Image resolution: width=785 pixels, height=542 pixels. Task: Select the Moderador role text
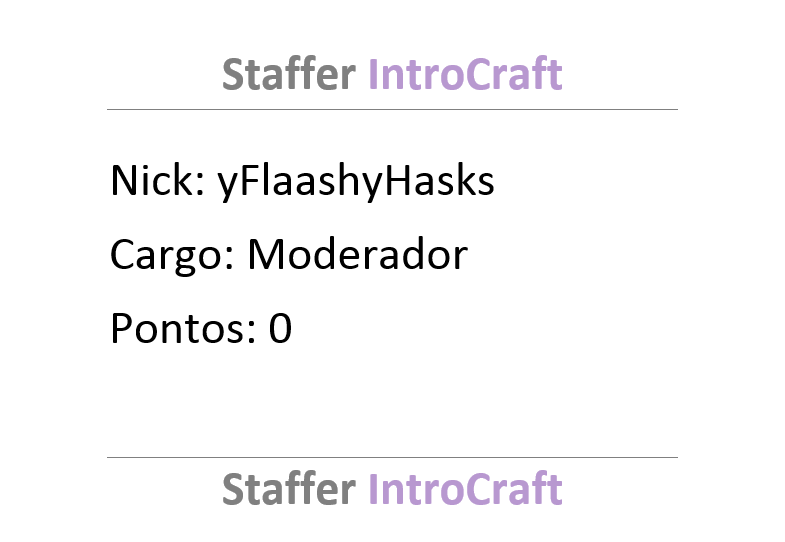point(357,254)
